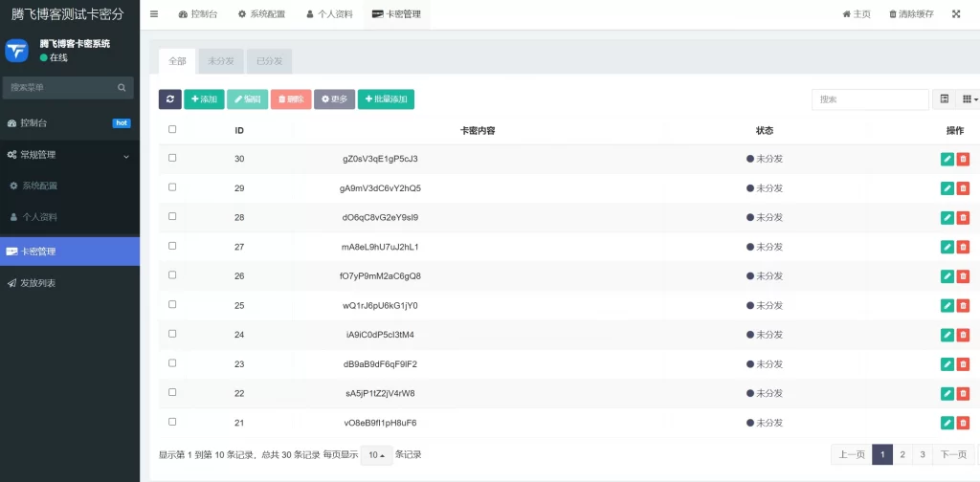Check the checkbox for row ID 24
This screenshot has width=980, height=482.
point(172,334)
